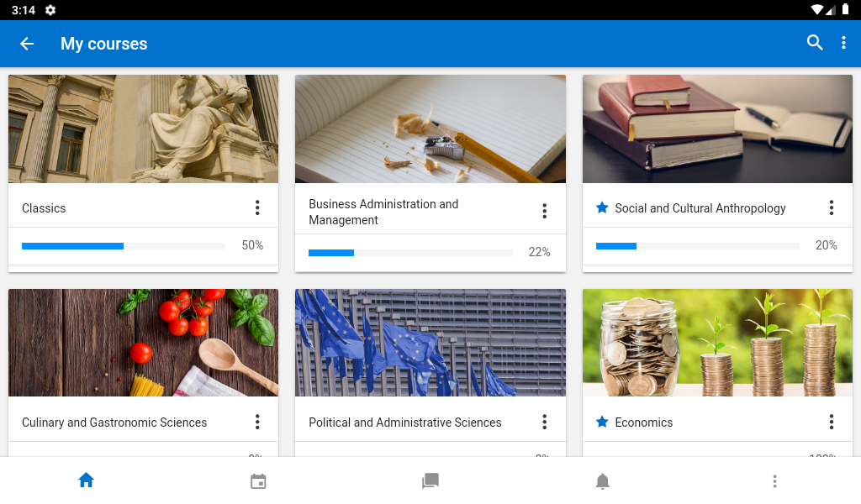Open the Economics coins thumbnail image
The width and height of the screenshot is (861, 504).
coord(717,343)
